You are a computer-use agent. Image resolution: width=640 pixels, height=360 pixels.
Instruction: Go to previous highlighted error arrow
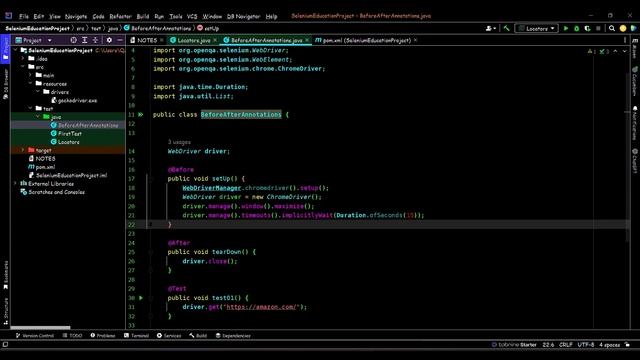(x=615, y=51)
